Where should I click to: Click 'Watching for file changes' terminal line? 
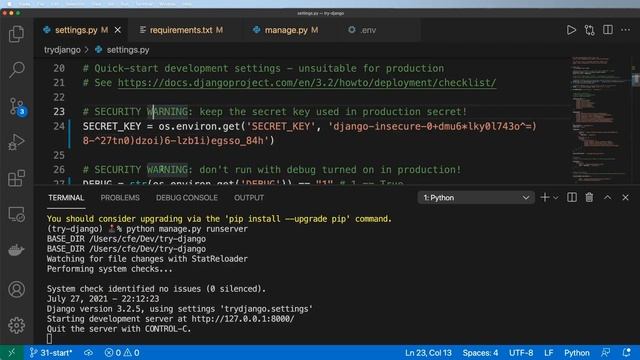coord(147,259)
